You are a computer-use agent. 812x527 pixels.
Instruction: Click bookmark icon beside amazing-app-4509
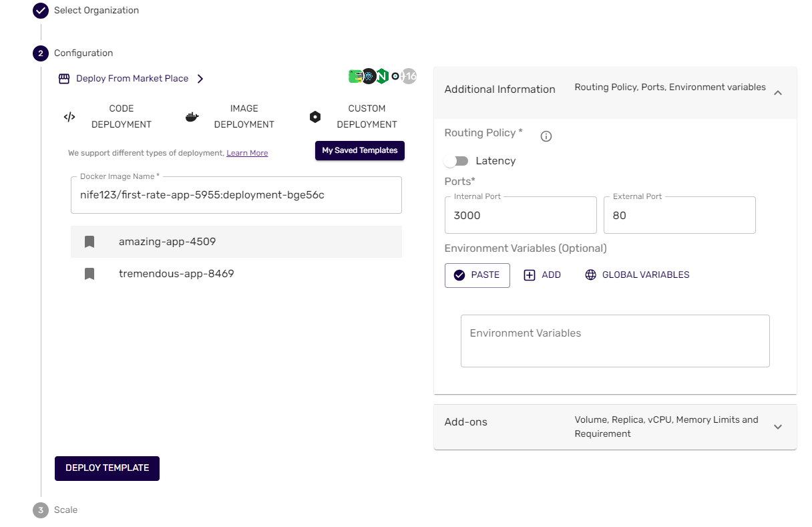(x=89, y=242)
